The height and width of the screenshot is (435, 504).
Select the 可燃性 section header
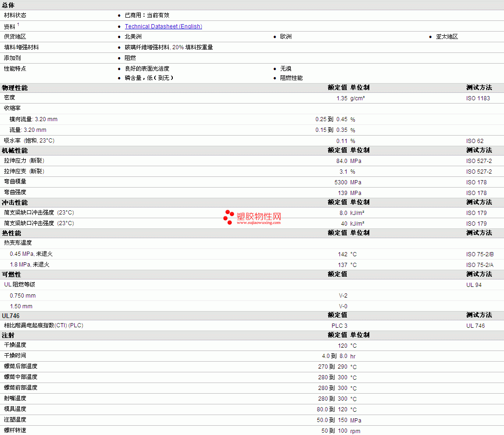click(12, 274)
